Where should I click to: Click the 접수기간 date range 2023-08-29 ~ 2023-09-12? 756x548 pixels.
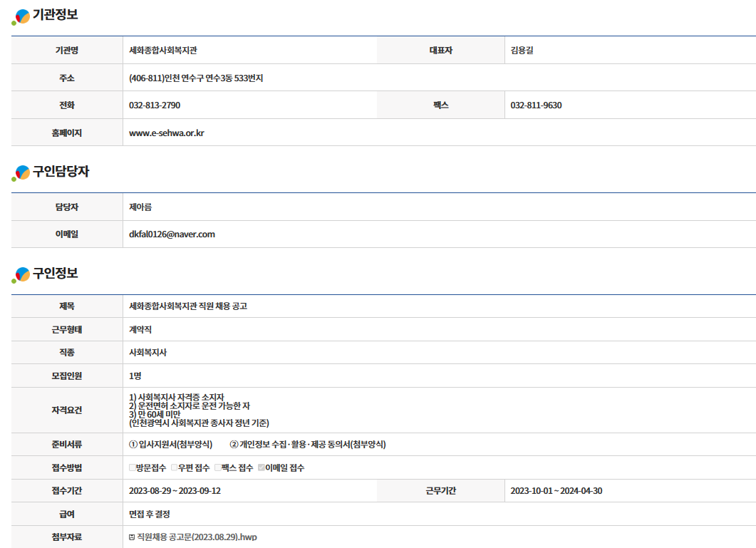(175, 491)
